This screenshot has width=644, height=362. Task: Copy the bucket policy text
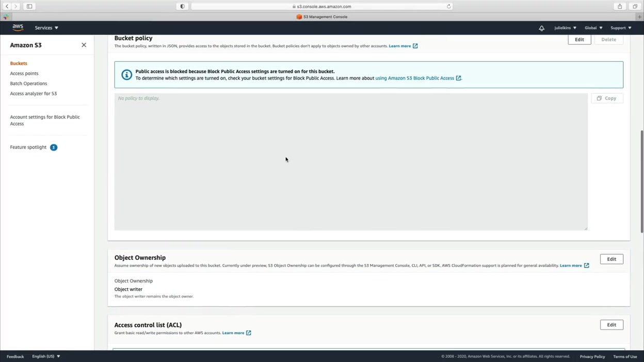coord(607,98)
